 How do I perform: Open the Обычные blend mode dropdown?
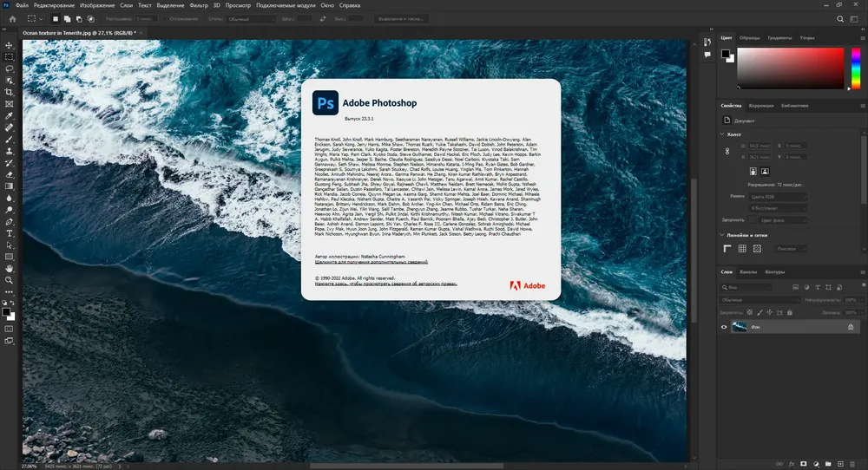760,300
